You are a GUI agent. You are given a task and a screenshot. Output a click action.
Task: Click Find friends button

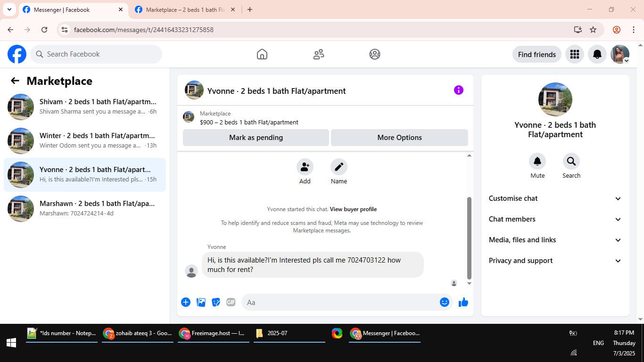[537, 54]
